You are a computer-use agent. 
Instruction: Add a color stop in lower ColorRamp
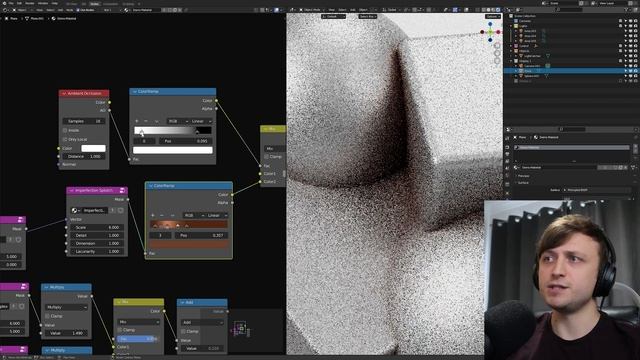(x=153, y=215)
